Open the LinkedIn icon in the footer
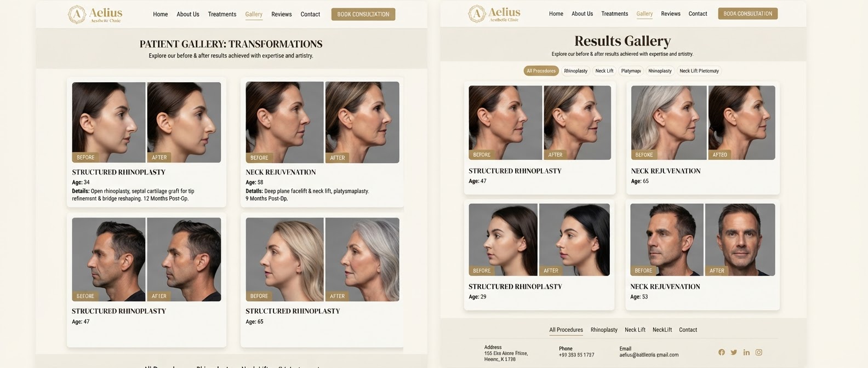 click(746, 353)
